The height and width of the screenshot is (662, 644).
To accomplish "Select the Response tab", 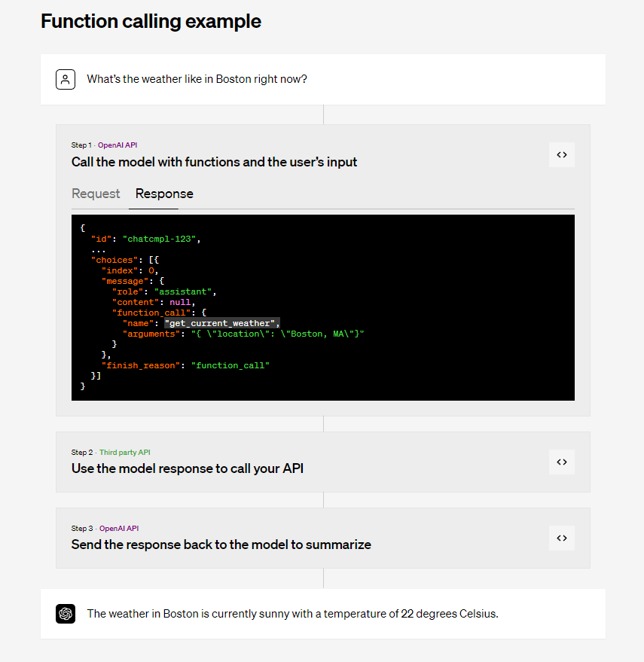I will click(164, 194).
